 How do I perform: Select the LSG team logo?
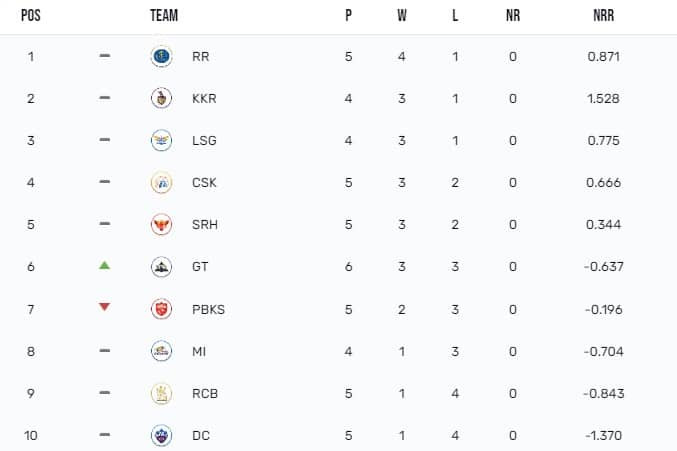[x=161, y=140]
